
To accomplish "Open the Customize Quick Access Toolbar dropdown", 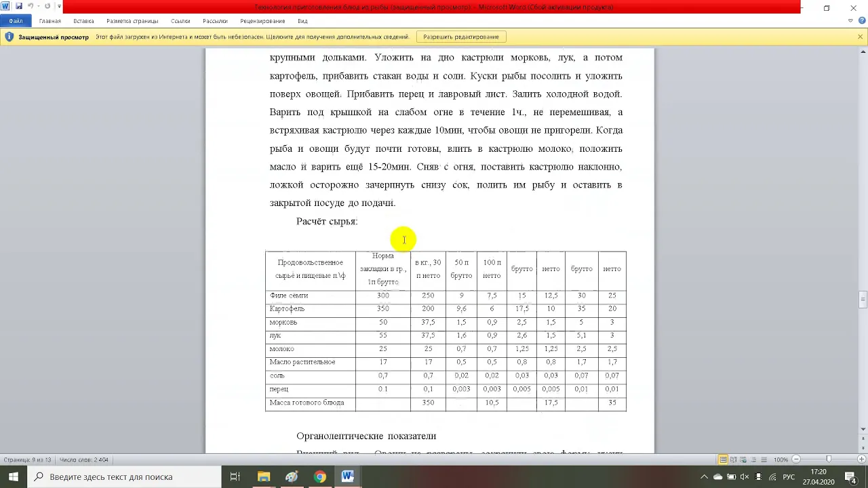I will [59, 7].
